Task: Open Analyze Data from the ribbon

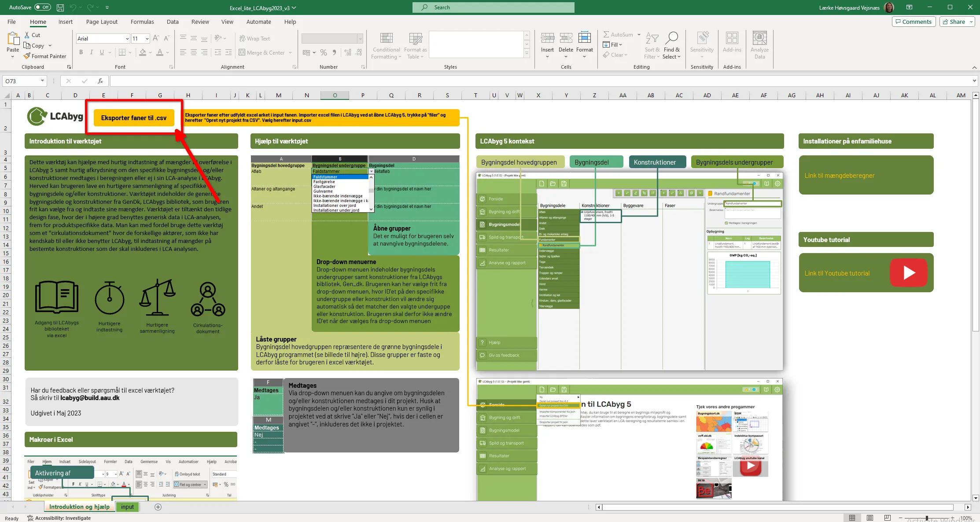Action: click(x=759, y=45)
